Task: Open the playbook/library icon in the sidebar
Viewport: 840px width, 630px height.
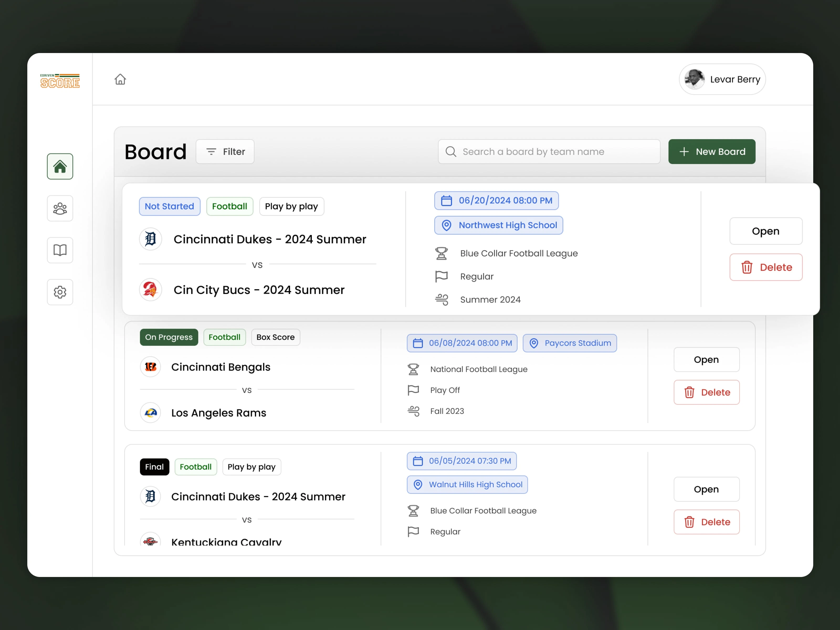Action: 60,250
